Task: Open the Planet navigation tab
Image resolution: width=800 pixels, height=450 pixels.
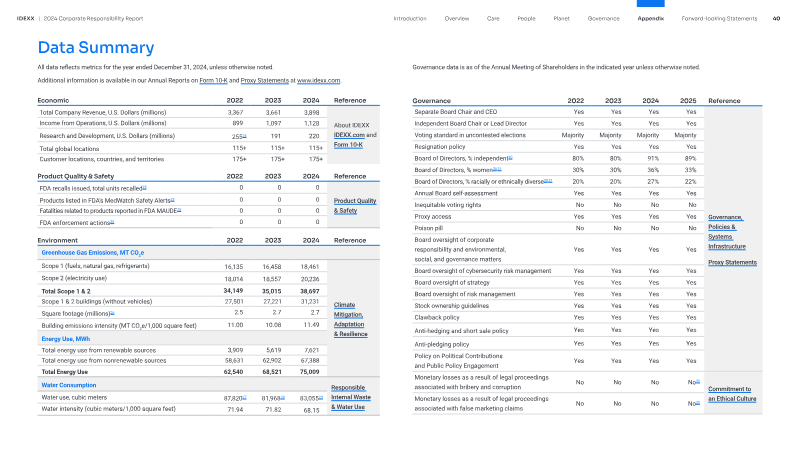Action: [x=561, y=18]
